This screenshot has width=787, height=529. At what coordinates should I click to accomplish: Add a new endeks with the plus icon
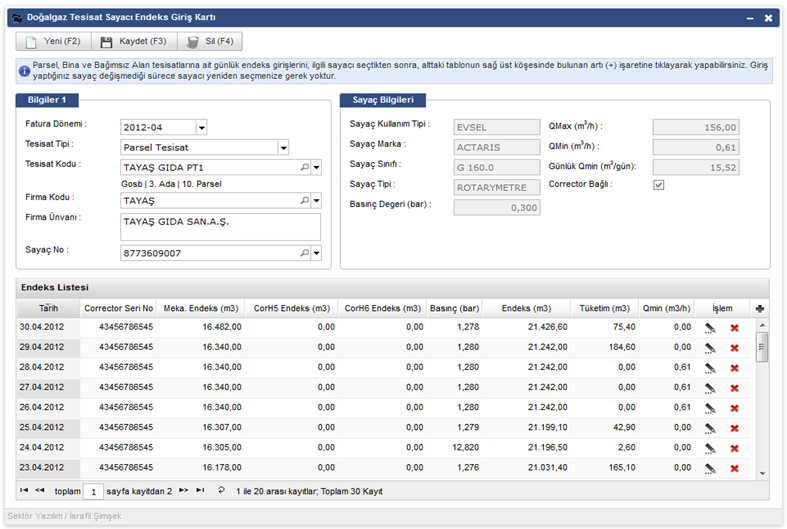759,309
